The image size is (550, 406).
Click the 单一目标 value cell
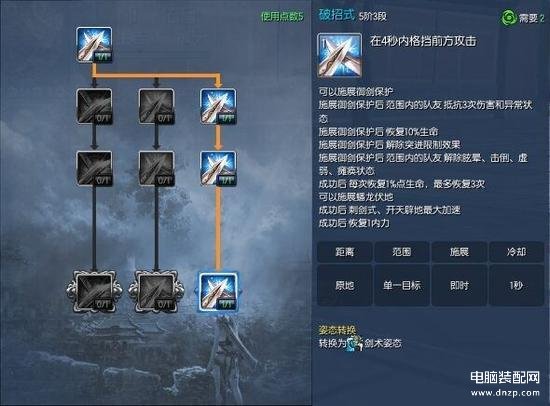point(402,285)
